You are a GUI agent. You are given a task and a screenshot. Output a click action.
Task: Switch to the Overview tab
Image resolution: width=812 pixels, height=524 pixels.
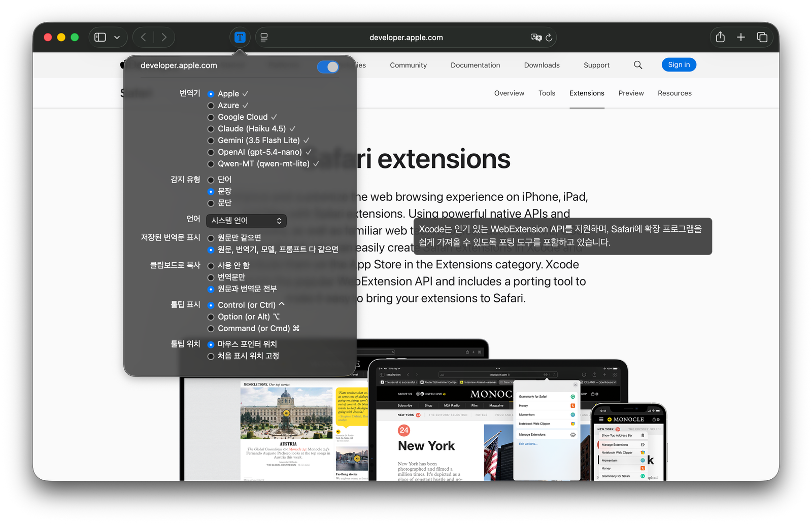click(510, 93)
